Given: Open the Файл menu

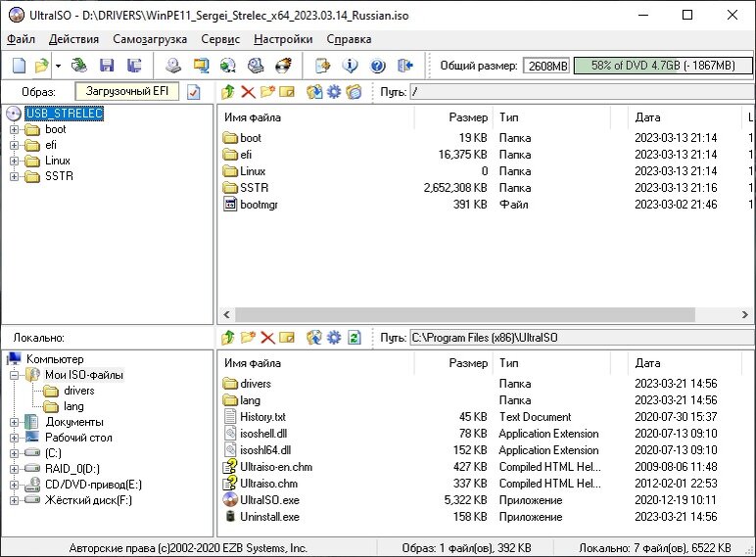Looking at the screenshot, I should [21, 39].
